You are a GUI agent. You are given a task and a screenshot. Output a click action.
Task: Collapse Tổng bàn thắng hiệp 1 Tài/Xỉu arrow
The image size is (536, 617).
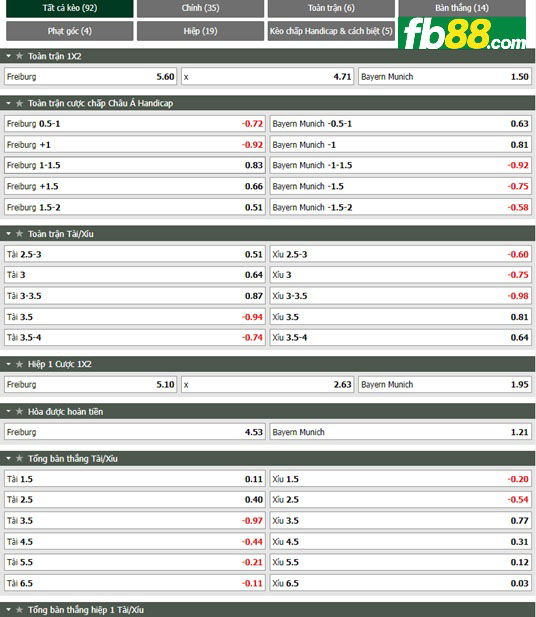click(8, 610)
